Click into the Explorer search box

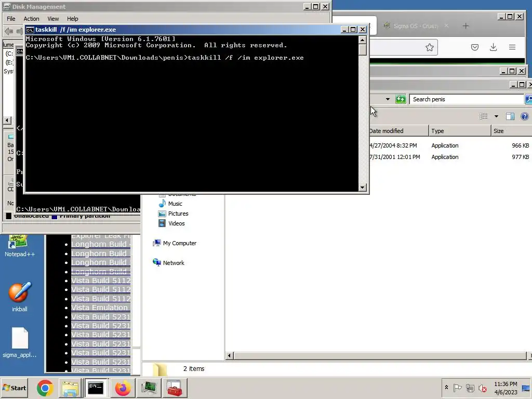point(467,99)
